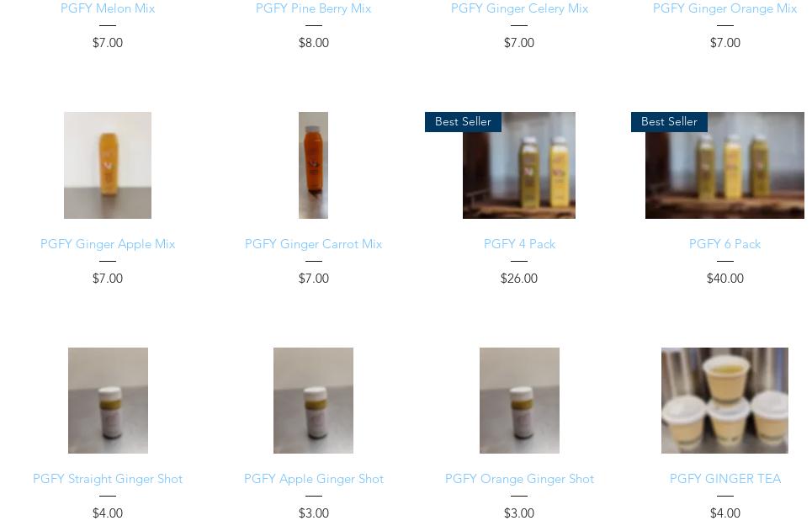Open the PGFY Melon Mix product link

[x=108, y=8]
